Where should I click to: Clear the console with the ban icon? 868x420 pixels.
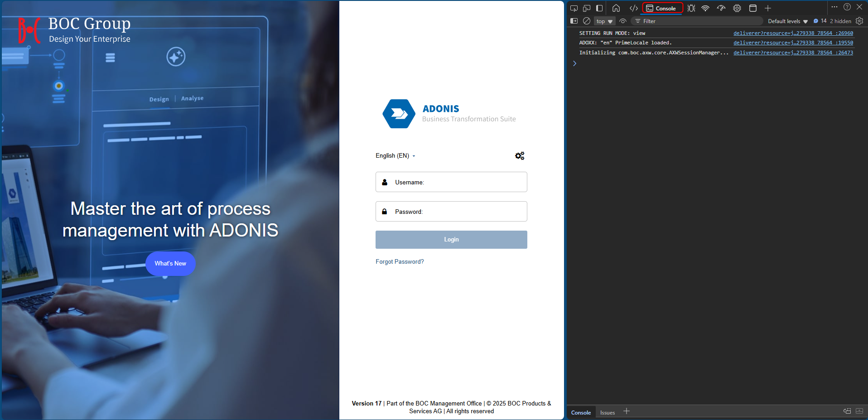pyautogui.click(x=587, y=21)
